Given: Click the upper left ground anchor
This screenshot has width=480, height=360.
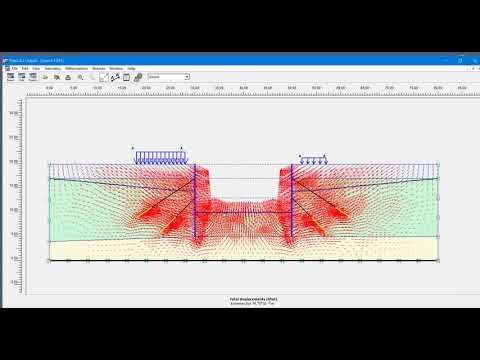Looking at the screenshot, I should pos(165,197).
